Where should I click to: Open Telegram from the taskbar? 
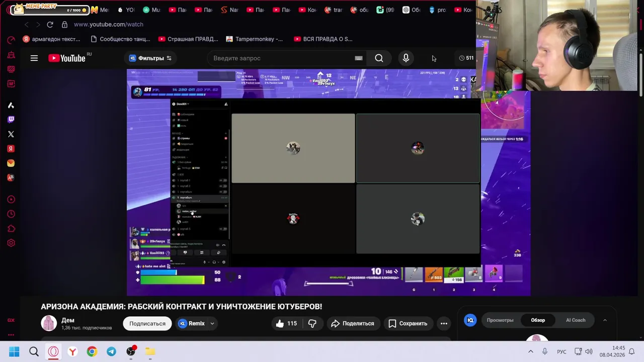tap(111, 351)
